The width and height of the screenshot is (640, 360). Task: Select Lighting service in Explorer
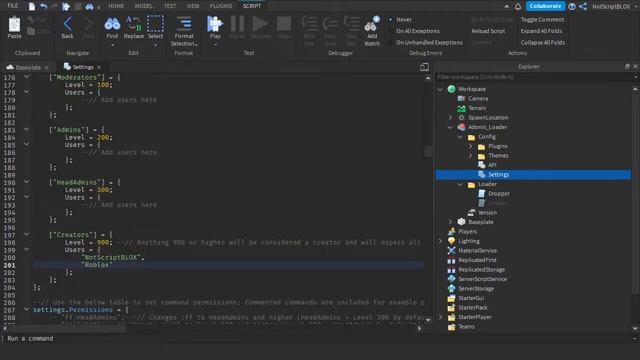(469, 241)
